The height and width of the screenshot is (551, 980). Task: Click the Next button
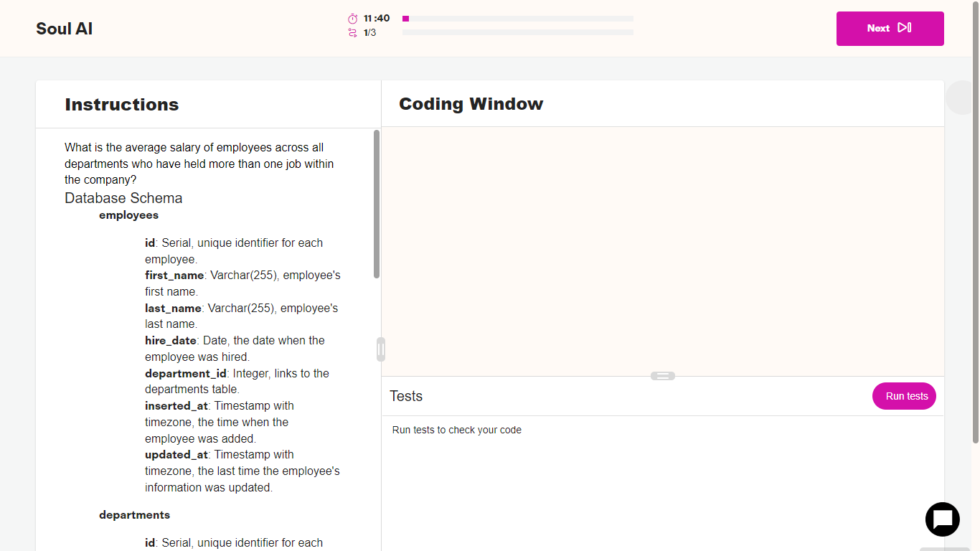(x=890, y=29)
